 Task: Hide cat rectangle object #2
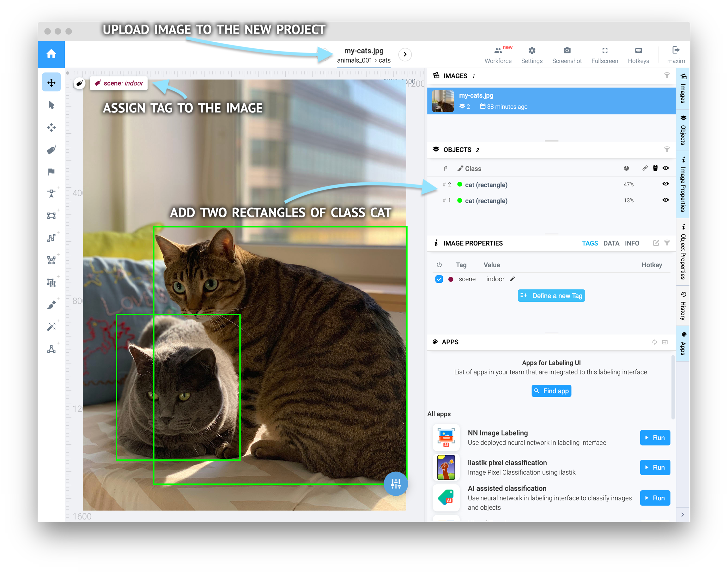point(665,184)
